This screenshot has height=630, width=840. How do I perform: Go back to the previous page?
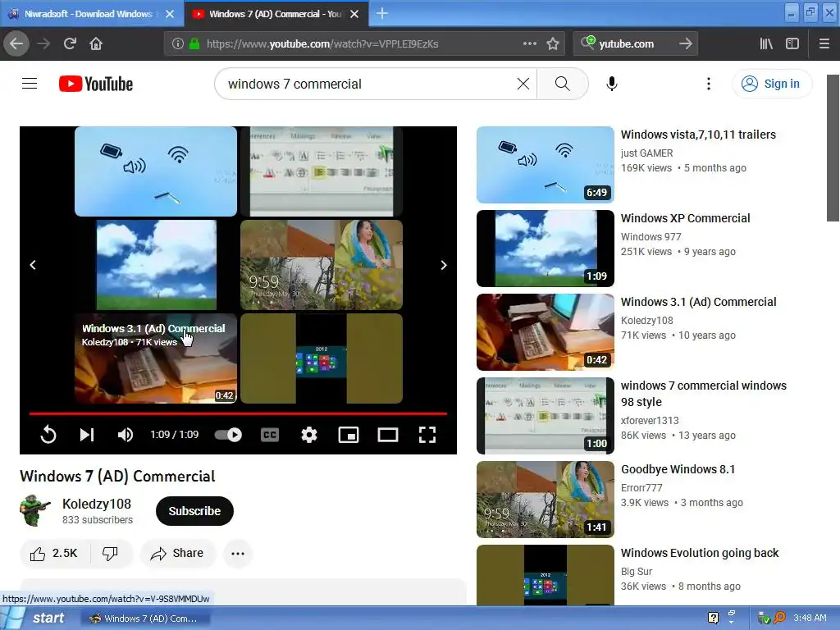coord(16,43)
